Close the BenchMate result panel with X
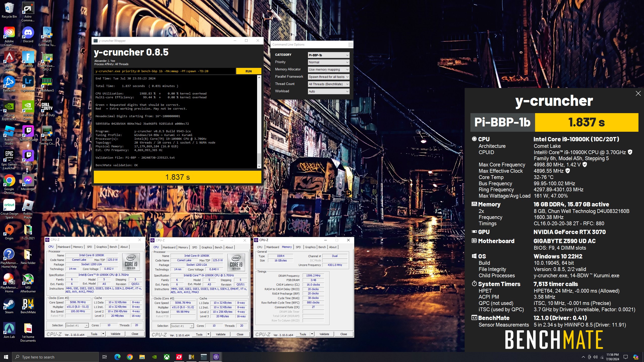Viewport: 644px width, 362px height. [638, 94]
